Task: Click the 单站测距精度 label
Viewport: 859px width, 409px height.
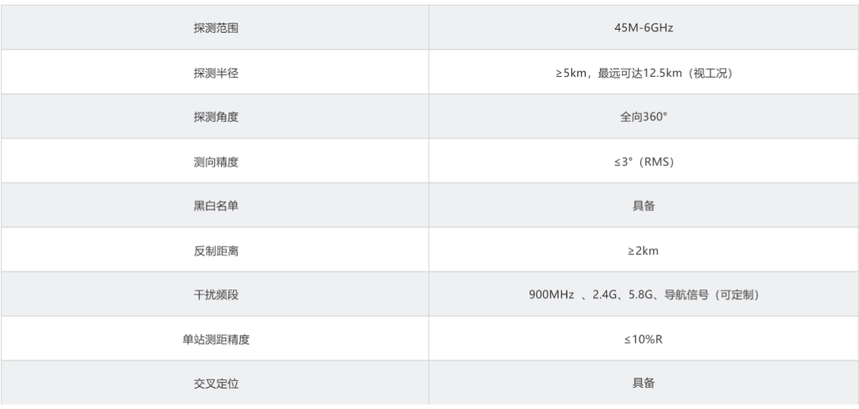Action: coord(215,339)
